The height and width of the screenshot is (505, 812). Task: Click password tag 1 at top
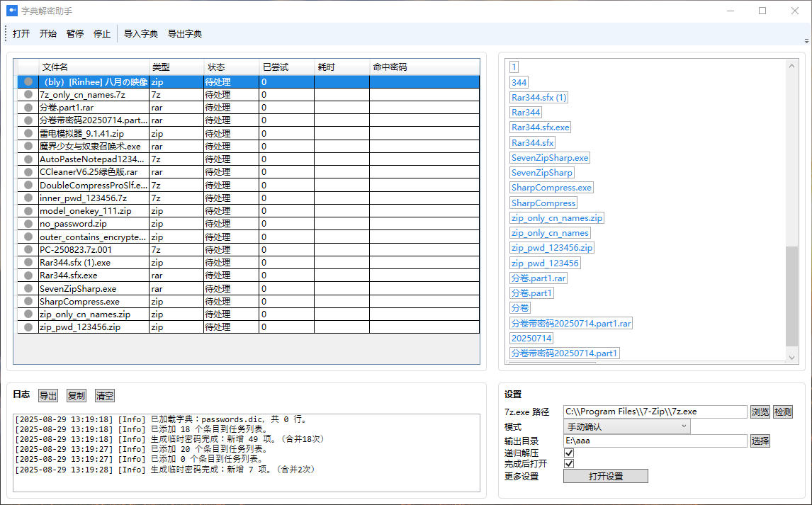click(x=514, y=67)
